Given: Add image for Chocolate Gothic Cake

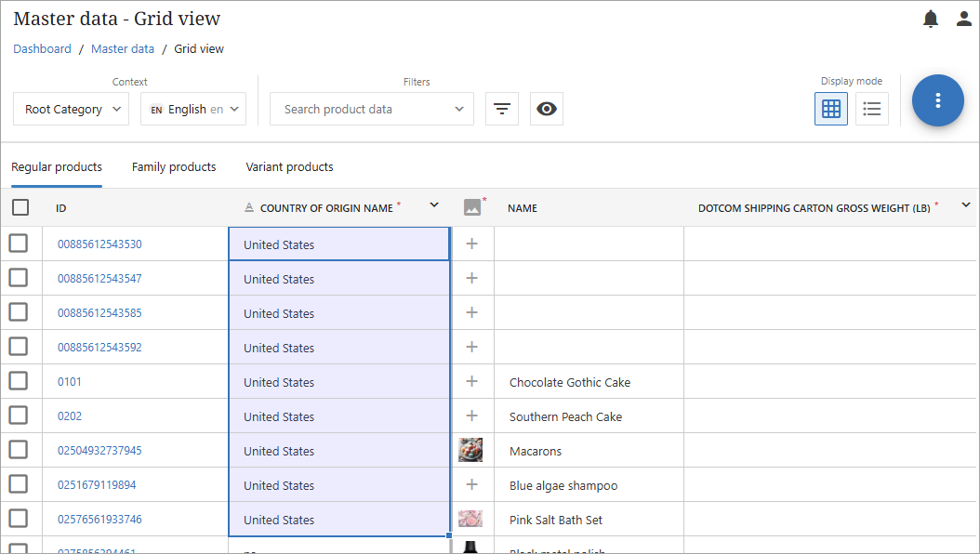Looking at the screenshot, I should (x=471, y=381).
